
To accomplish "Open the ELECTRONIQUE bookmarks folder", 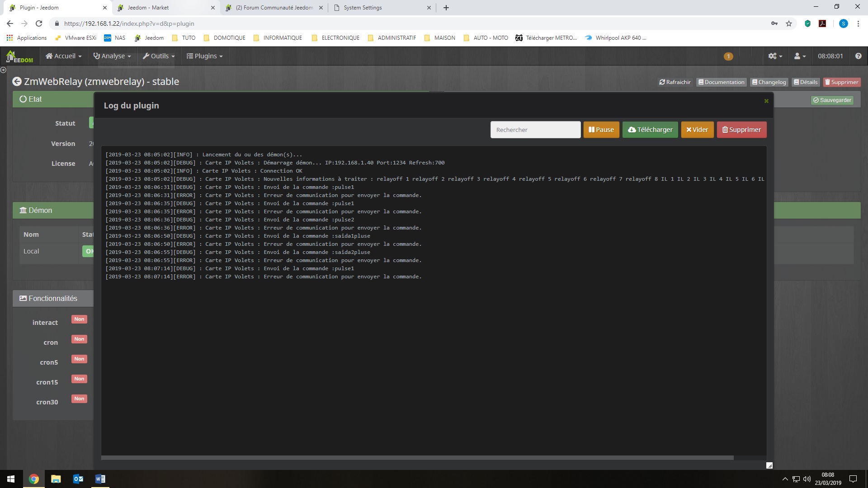I will tap(336, 38).
